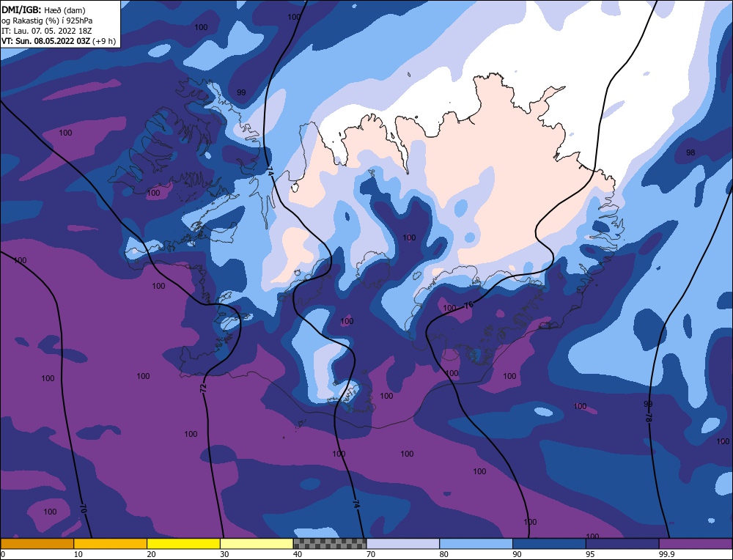
Task: Click the '98' humidity value on the map
Action: point(690,152)
